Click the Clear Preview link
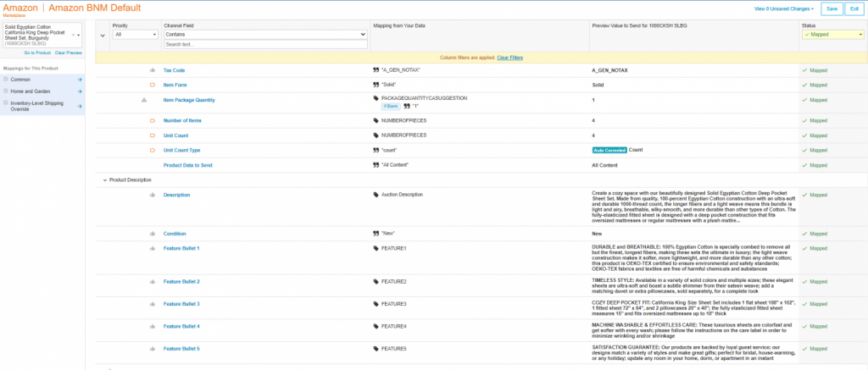The width and height of the screenshot is (868, 370). (68, 52)
